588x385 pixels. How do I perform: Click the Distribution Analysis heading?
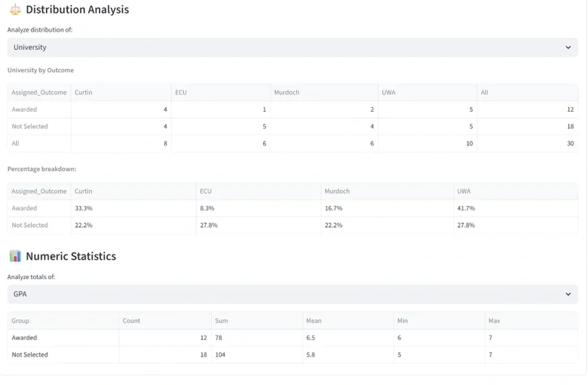[77, 10]
